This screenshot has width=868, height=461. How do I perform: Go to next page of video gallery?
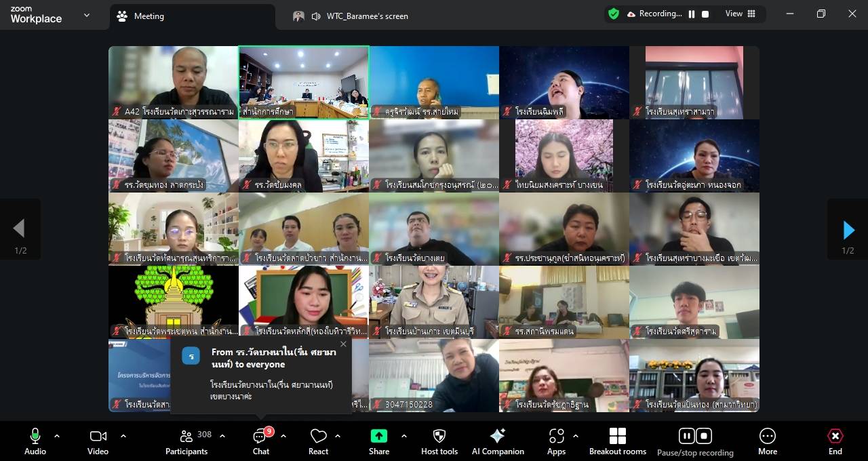click(848, 230)
